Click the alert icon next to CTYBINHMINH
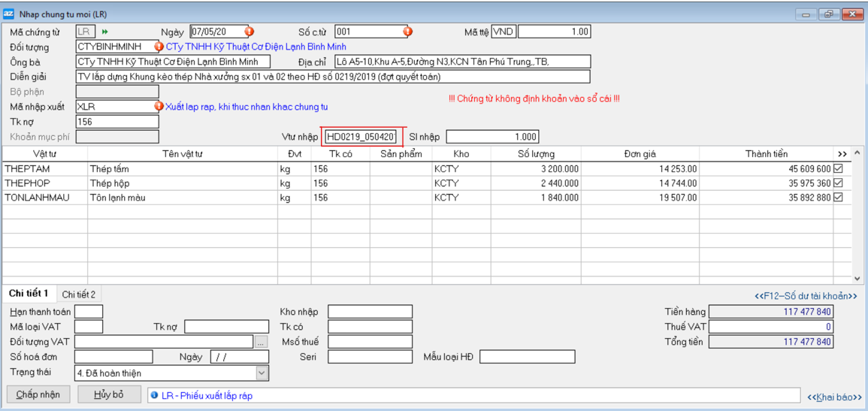 coord(159,47)
